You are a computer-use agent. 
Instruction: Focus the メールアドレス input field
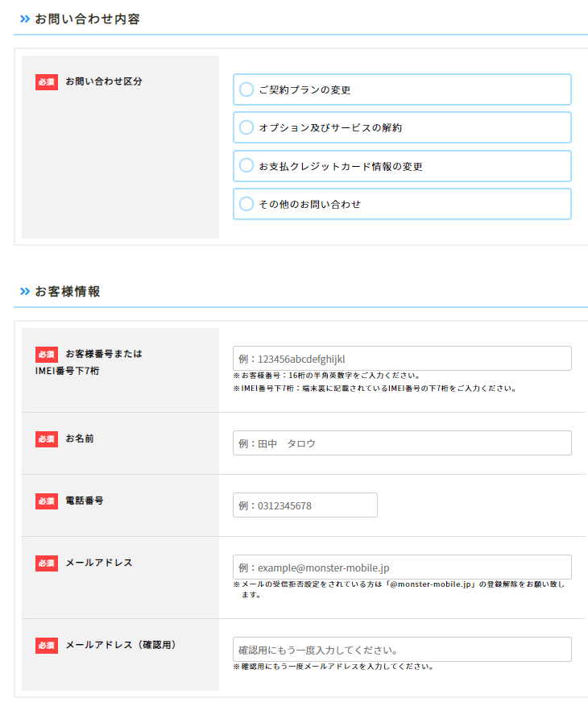[402, 567]
